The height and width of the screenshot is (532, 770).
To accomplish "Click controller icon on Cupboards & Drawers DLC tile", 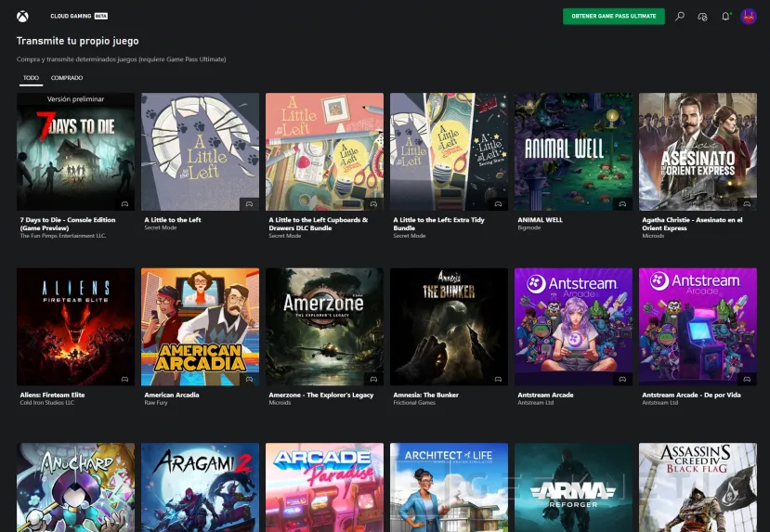I will tap(373, 203).
